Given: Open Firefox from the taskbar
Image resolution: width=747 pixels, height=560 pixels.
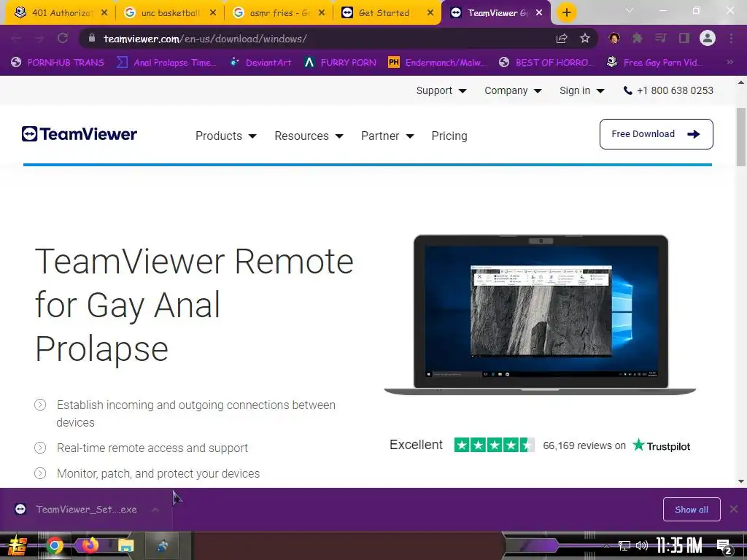Looking at the screenshot, I should pos(90,545).
